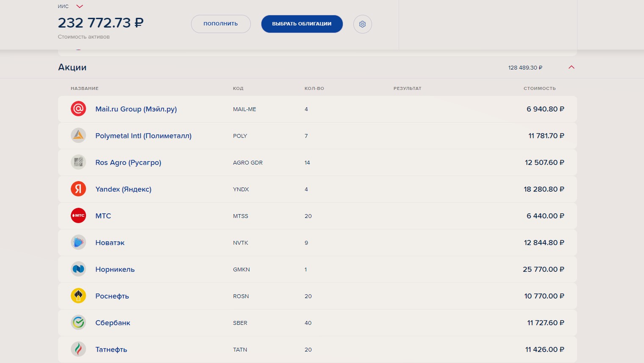Click the 6 940.80 ₽ Mail.ru value
Viewport: 644px width, 363px height.
(545, 109)
